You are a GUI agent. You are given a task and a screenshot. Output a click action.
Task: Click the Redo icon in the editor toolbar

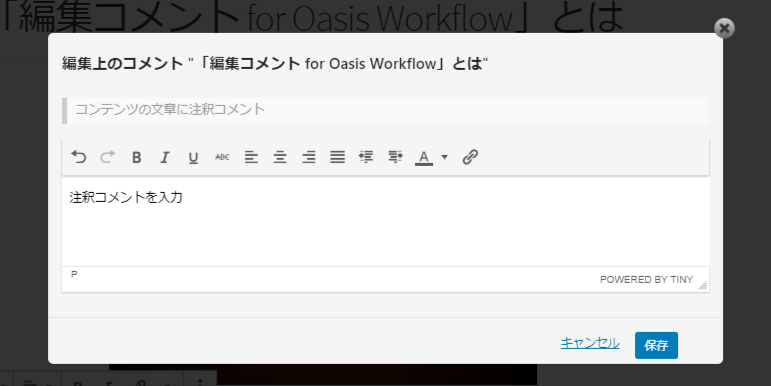coord(107,157)
